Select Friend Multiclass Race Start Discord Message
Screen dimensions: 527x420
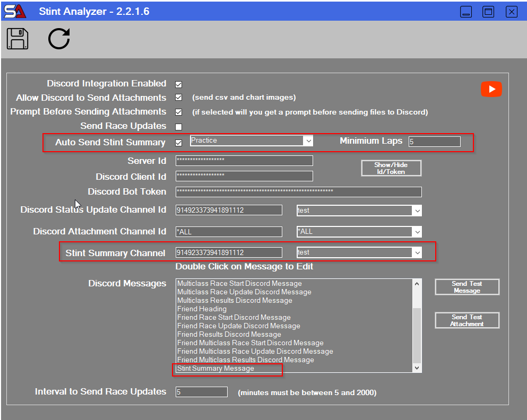[250, 343]
